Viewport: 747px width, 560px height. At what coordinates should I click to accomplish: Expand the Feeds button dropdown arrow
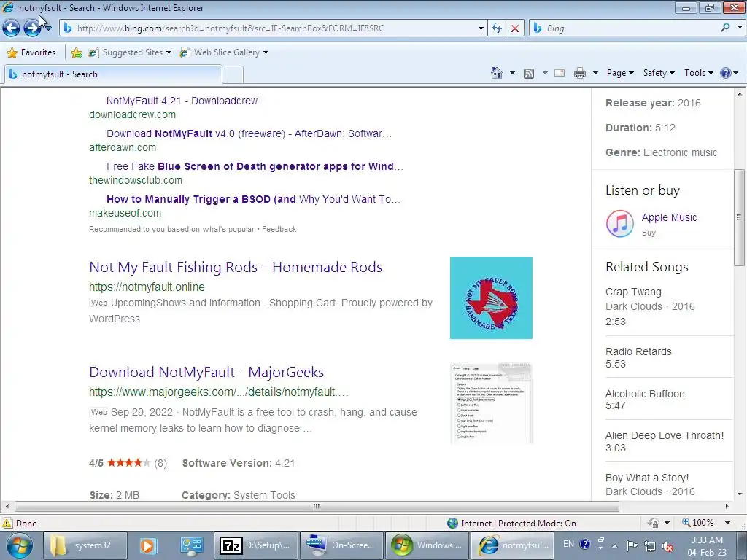[544, 73]
